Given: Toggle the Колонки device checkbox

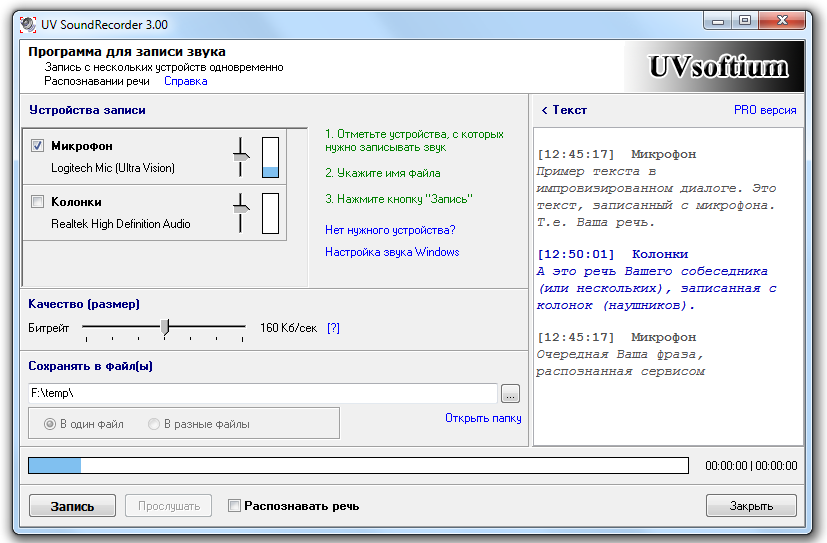Looking at the screenshot, I should [38, 202].
